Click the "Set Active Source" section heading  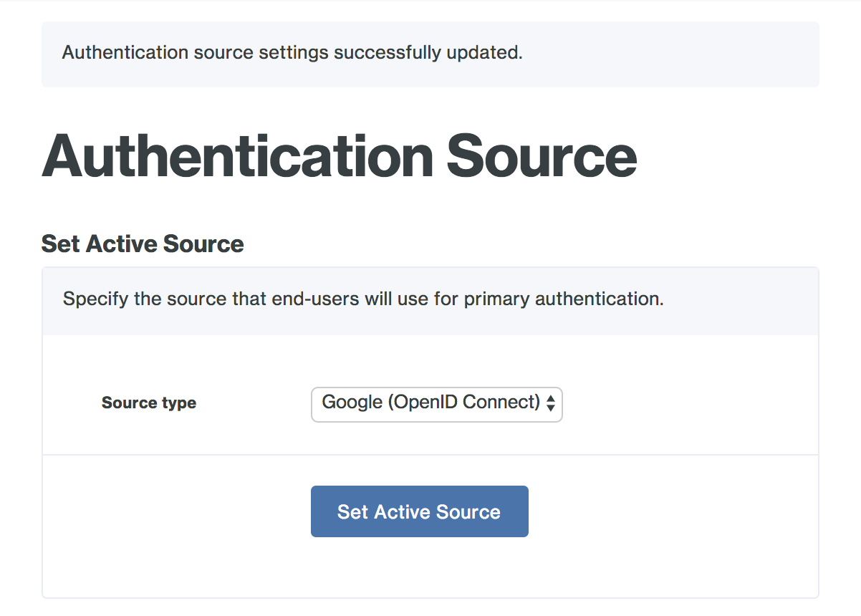[x=142, y=244]
